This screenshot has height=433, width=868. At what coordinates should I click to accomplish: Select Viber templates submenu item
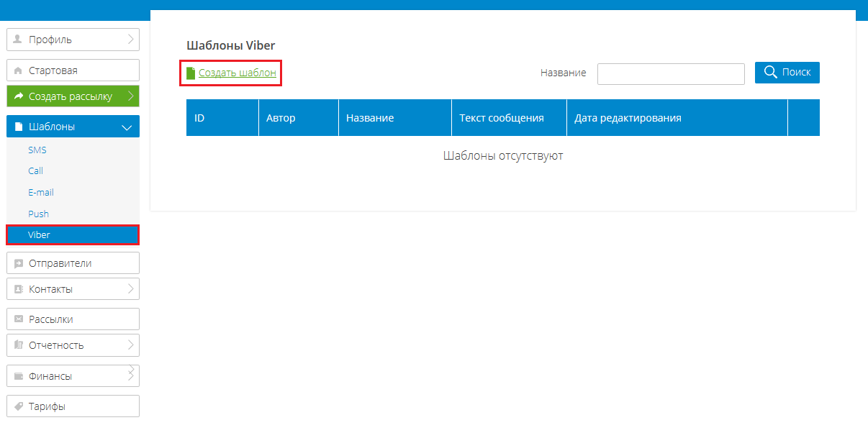pyautogui.click(x=73, y=235)
